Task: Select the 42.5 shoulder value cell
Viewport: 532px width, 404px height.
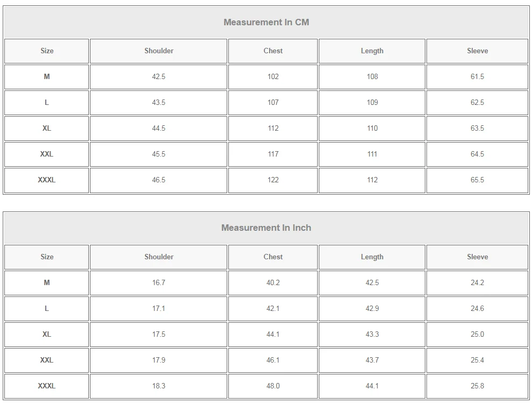Action: click(158, 77)
